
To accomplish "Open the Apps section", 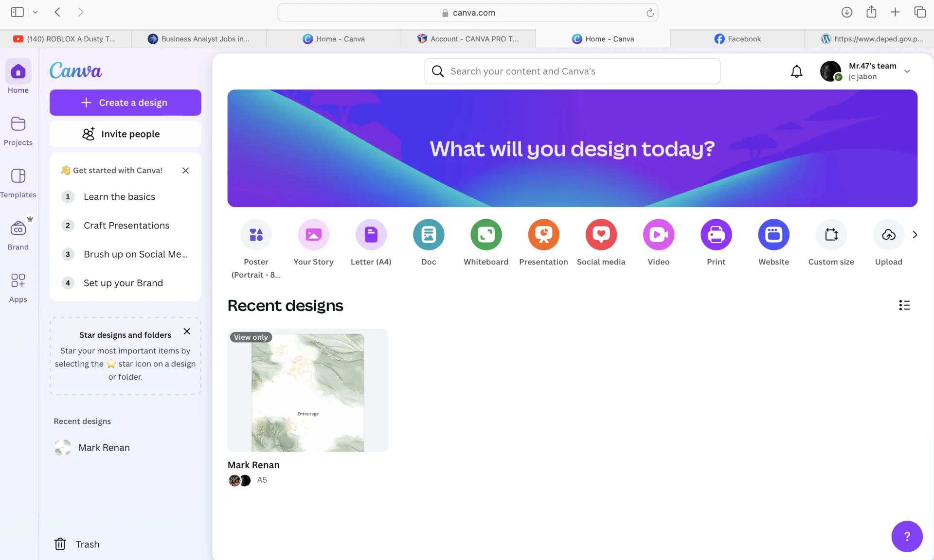I will 18,288.
